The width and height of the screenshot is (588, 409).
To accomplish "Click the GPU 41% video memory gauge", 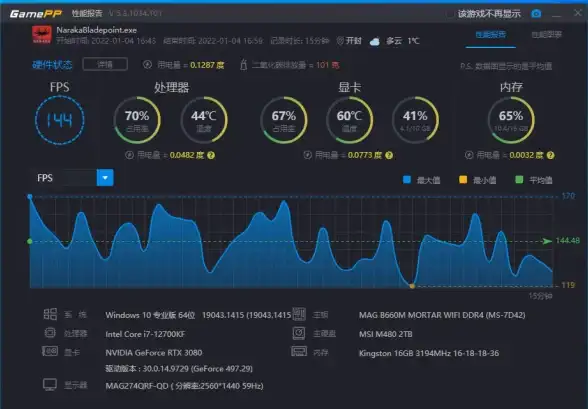I will point(416,120).
